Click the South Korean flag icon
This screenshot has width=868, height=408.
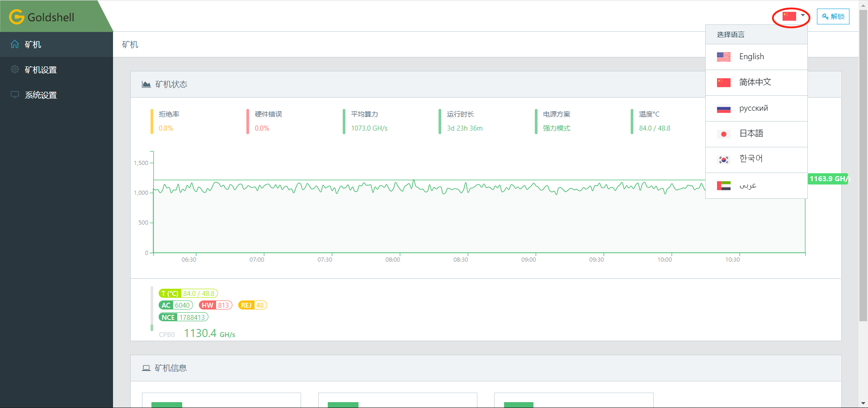click(x=723, y=159)
